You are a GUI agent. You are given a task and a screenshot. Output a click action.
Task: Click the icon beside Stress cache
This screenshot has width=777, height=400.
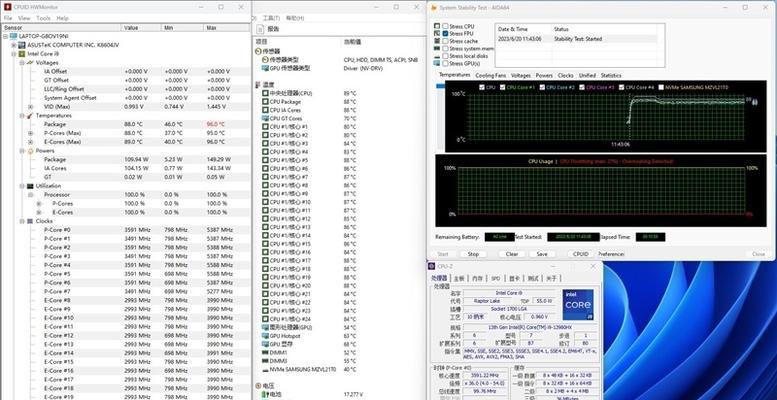[x=437, y=41]
